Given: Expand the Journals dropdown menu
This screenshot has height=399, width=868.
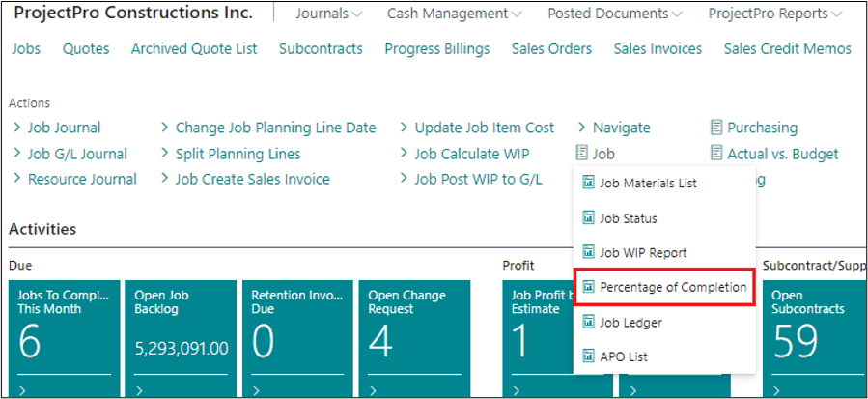Looking at the screenshot, I should (x=328, y=14).
